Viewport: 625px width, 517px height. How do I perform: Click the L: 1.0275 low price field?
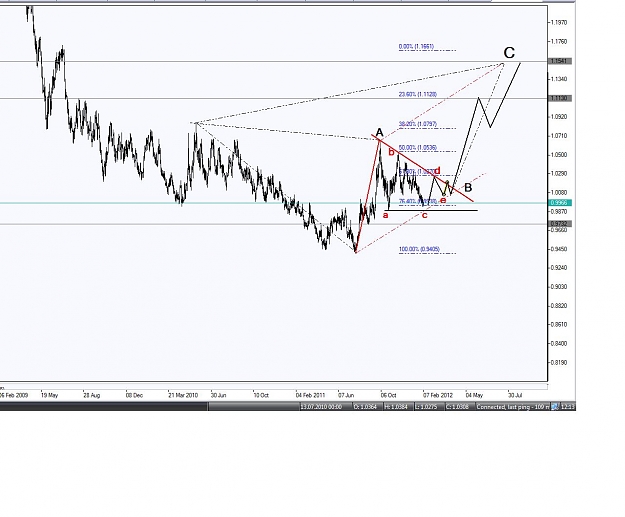pyautogui.click(x=426, y=407)
